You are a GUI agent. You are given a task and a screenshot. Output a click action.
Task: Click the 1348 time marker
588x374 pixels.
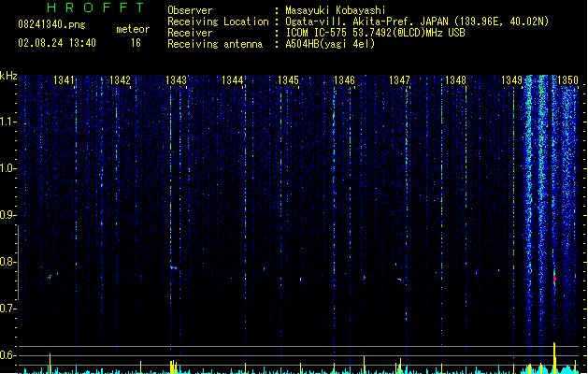pos(455,80)
